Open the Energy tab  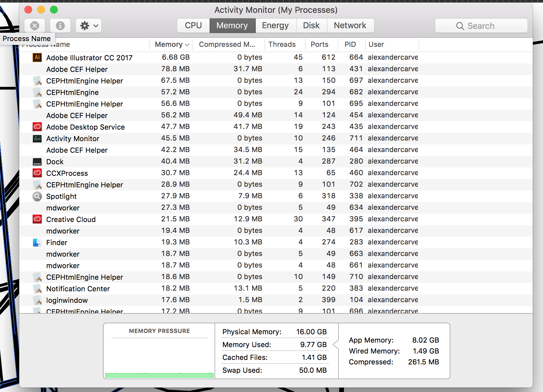(x=275, y=26)
